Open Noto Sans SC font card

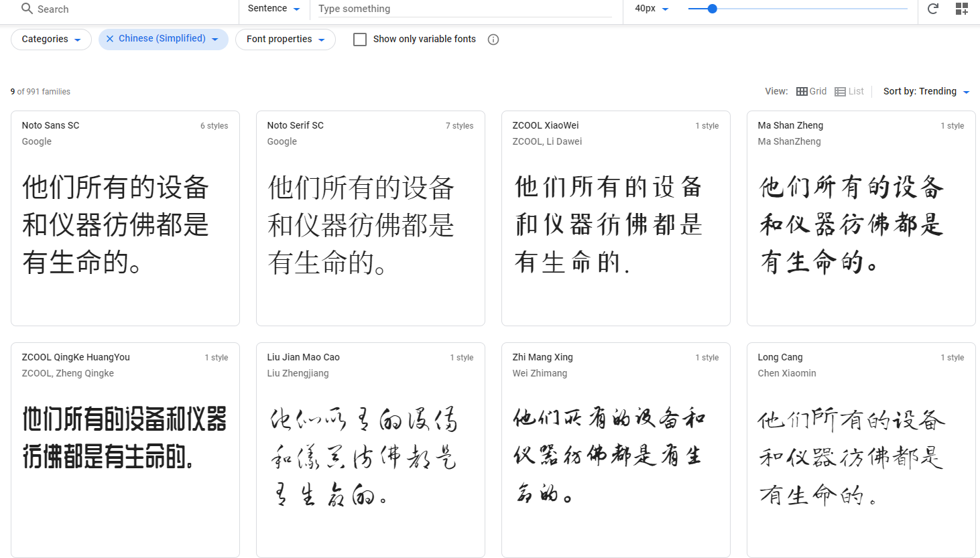pos(125,218)
